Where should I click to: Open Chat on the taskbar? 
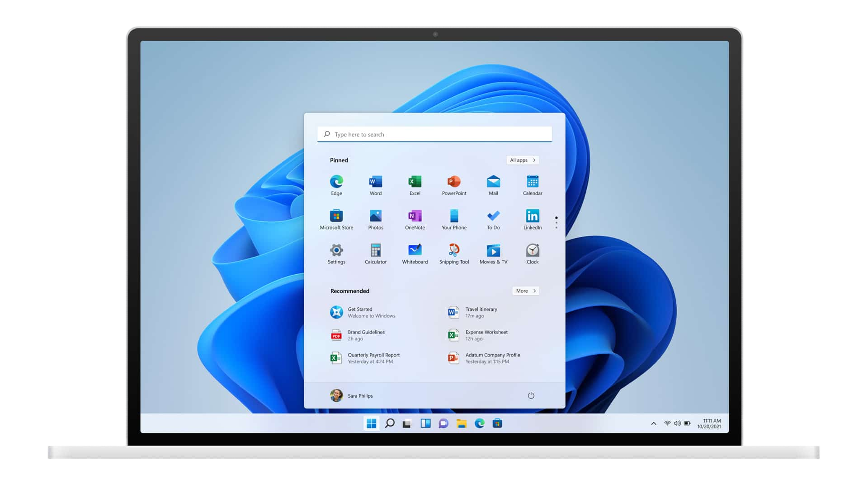443,423
